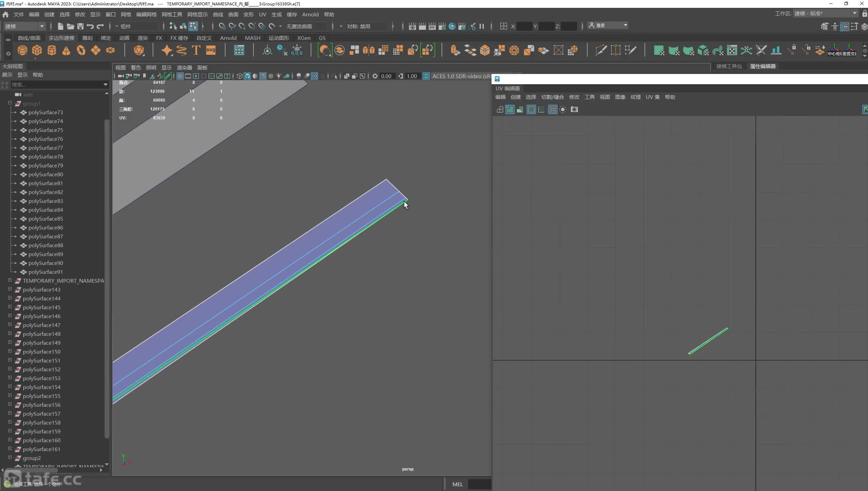Toggle wireframe on shaded viewport icon
Image resolution: width=868 pixels, height=491 pixels.
263,76
